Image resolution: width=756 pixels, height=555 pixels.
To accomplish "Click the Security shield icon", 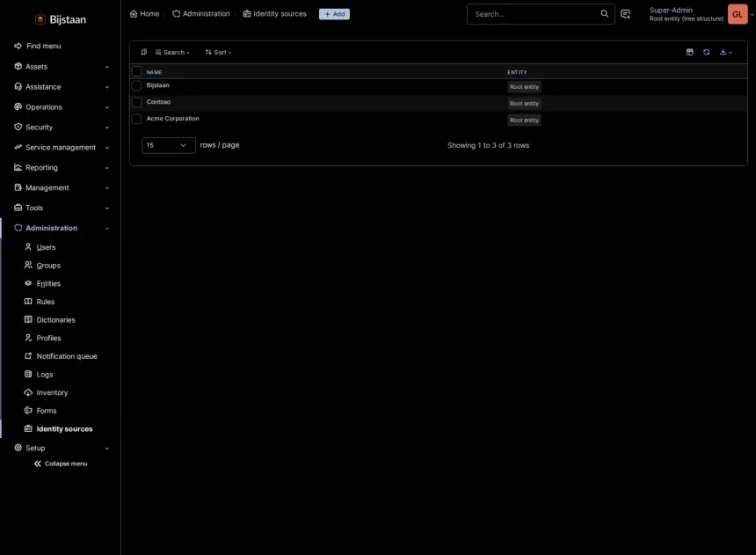I will coord(18,127).
